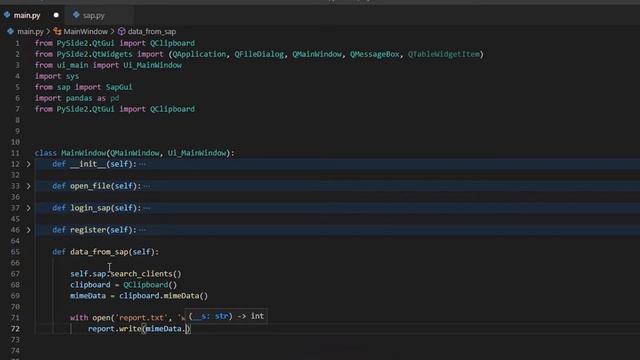This screenshot has height=360, width=640.
Task: Click the unsaved dot on main.py tab
Action: [x=56, y=15]
